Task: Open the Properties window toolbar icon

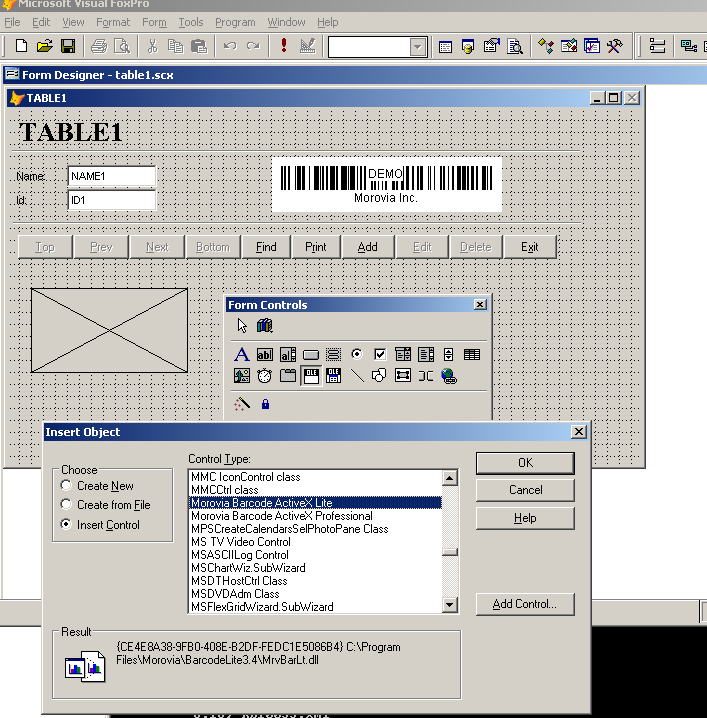Action: point(492,47)
